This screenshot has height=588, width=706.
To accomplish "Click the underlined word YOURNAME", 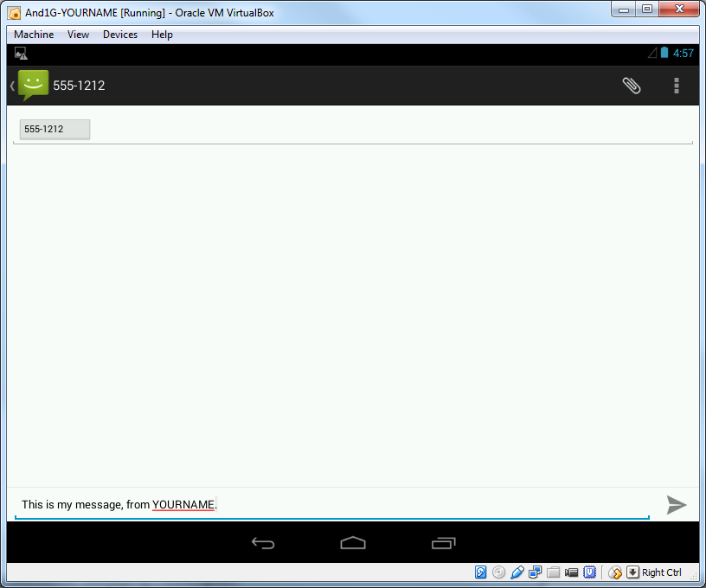I will (183, 505).
